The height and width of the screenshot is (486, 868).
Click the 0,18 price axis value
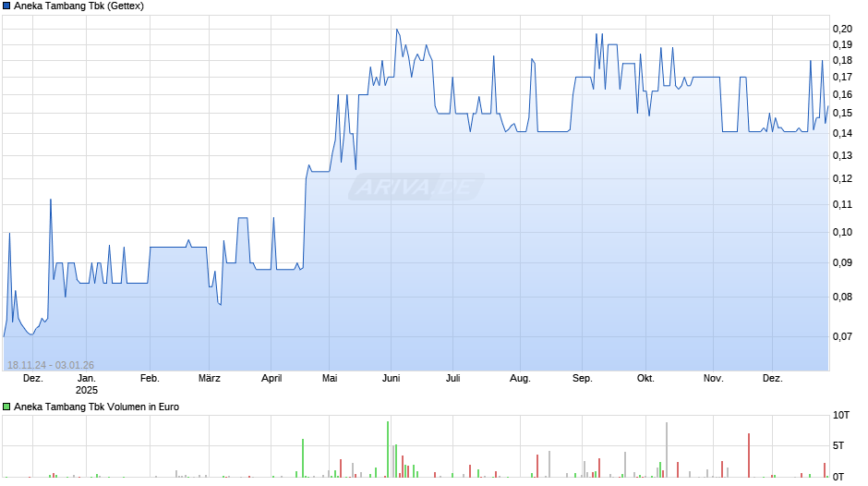point(842,60)
